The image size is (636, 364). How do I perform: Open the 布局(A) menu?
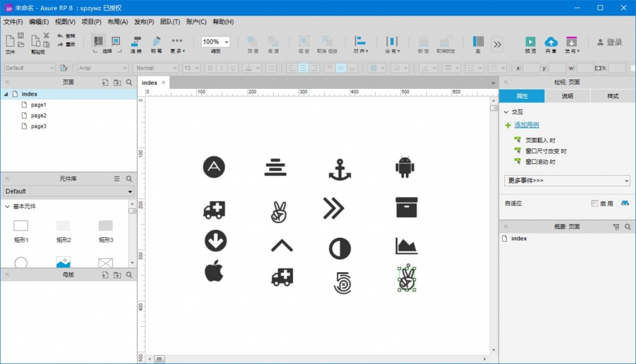coord(117,22)
